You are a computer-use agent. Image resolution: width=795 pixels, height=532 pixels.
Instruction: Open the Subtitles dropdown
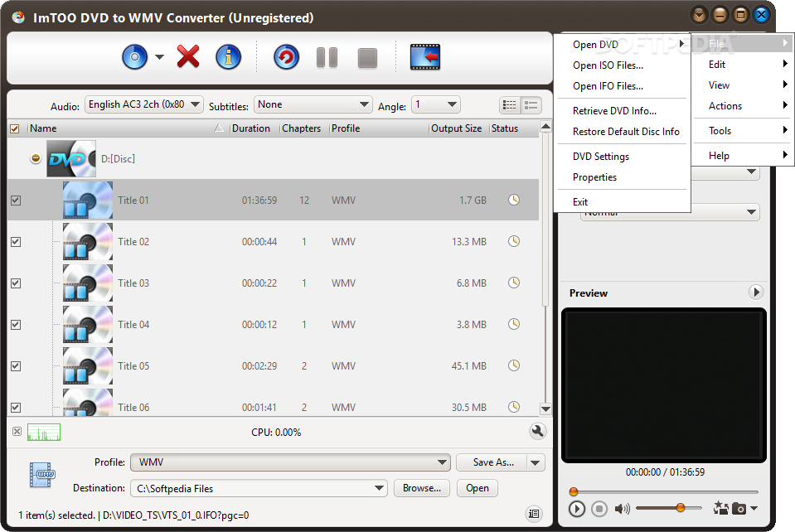tap(313, 105)
